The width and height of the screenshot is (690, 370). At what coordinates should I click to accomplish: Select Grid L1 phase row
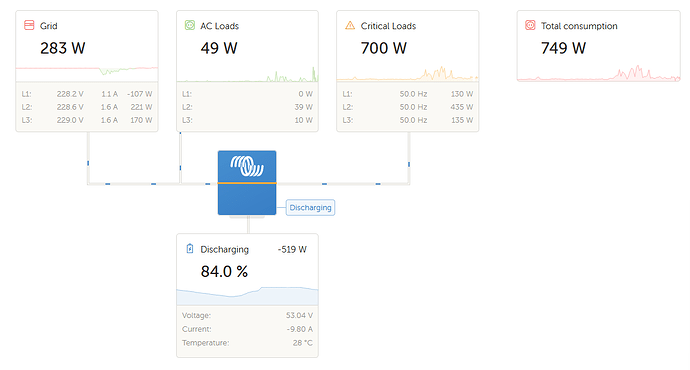click(x=87, y=94)
